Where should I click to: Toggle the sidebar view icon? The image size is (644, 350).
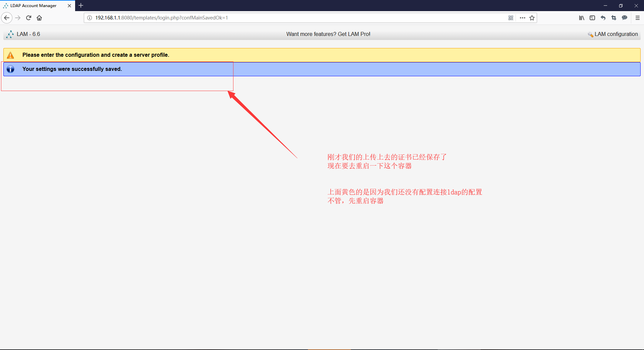point(592,18)
